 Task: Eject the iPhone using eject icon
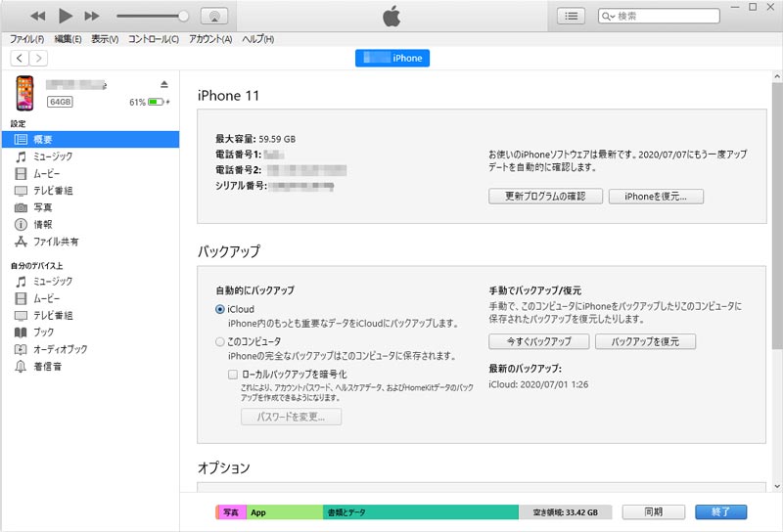(x=164, y=84)
